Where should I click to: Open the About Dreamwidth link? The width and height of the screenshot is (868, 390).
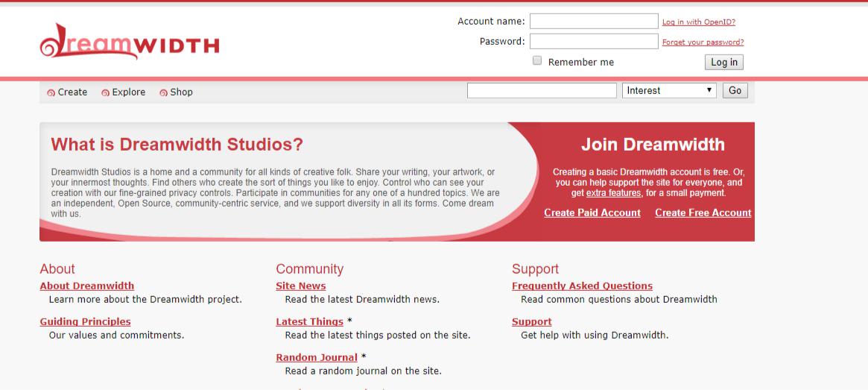coord(87,286)
